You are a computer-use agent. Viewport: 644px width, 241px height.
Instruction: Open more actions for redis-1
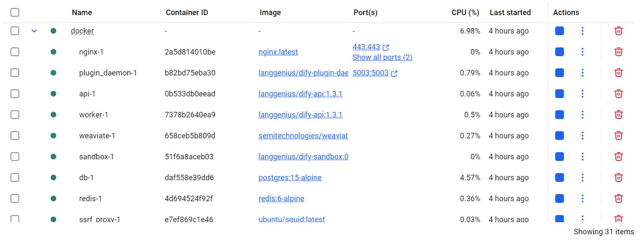pyautogui.click(x=582, y=199)
